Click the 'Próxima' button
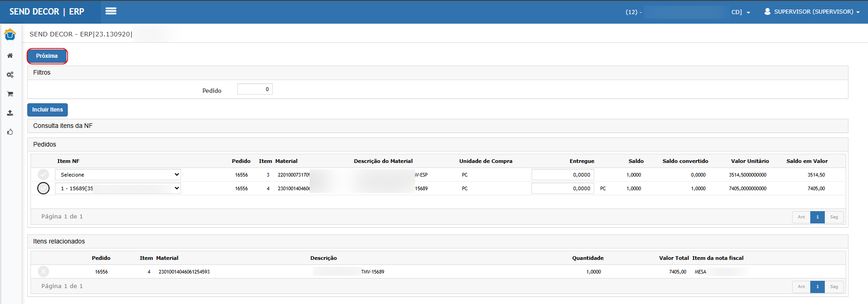The width and height of the screenshot is (868, 304). tap(47, 56)
